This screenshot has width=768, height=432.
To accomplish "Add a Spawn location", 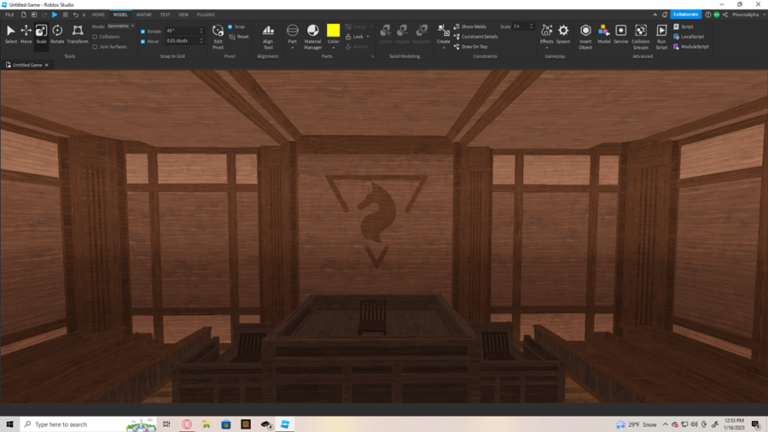I will click(x=563, y=35).
